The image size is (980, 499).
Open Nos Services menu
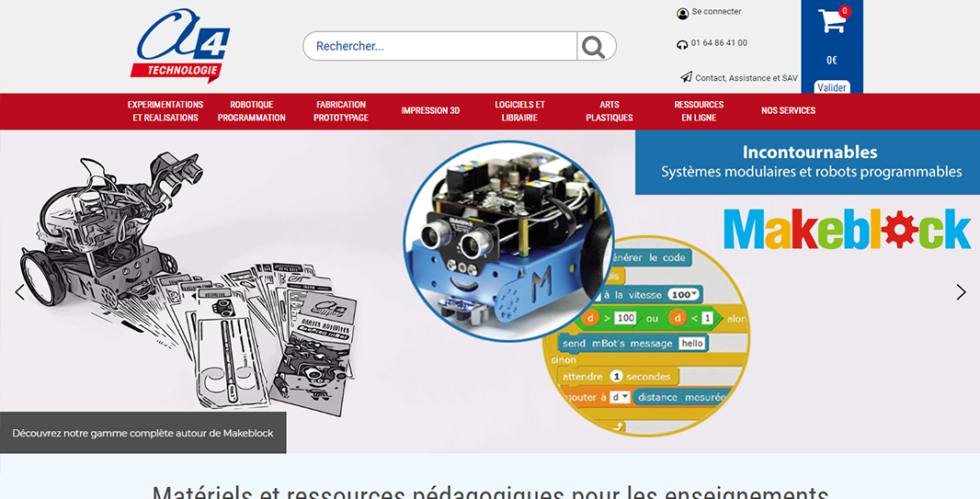click(788, 110)
